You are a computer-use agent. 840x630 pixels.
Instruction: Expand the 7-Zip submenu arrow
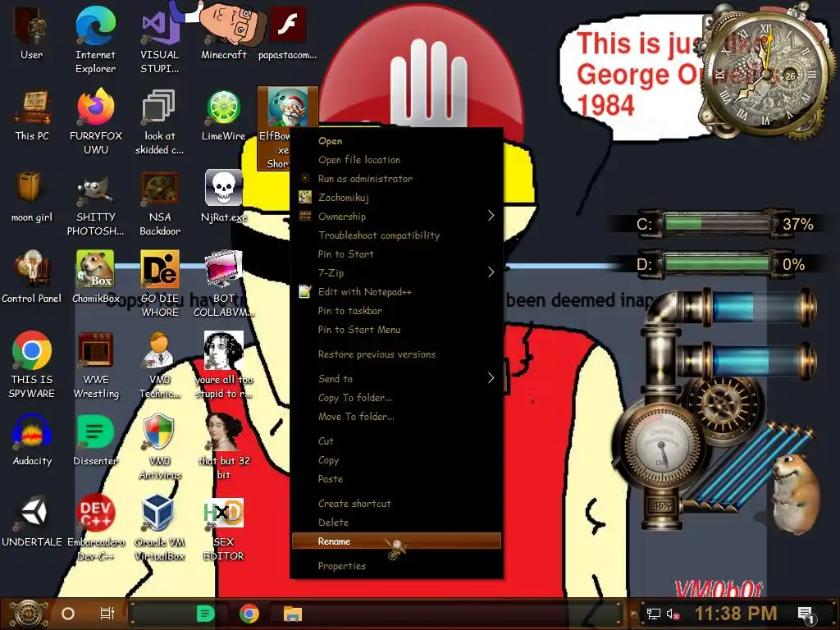pyautogui.click(x=491, y=272)
